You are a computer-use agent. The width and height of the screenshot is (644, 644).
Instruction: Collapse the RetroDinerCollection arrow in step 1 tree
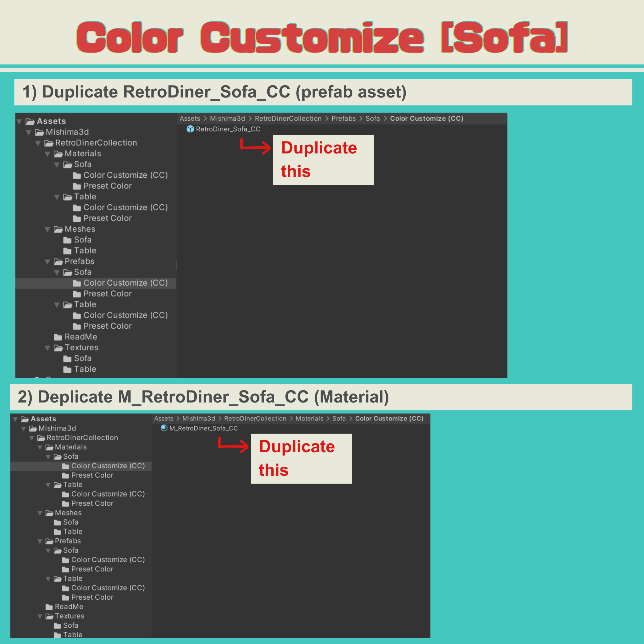coord(38,143)
